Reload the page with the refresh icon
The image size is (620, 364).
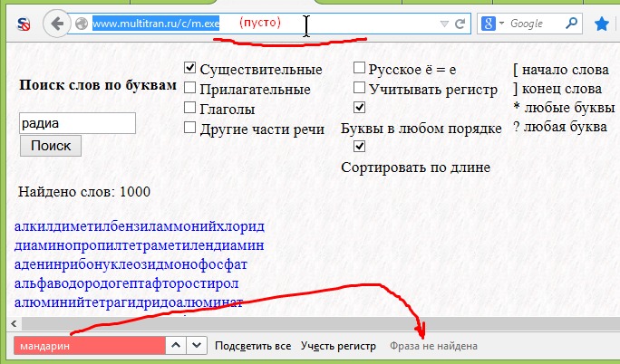click(x=460, y=24)
